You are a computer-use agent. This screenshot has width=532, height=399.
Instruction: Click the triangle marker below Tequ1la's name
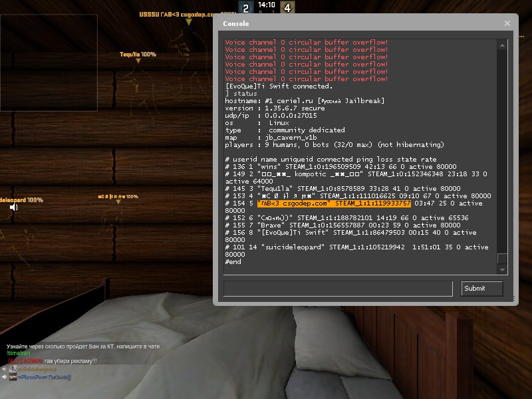pyautogui.click(x=138, y=61)
